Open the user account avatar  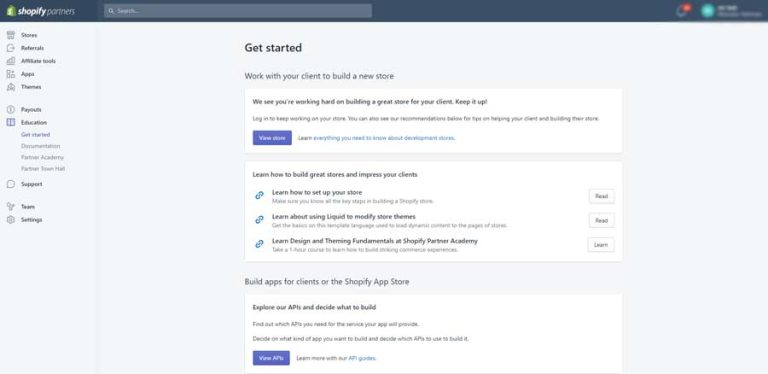[707, 11]
